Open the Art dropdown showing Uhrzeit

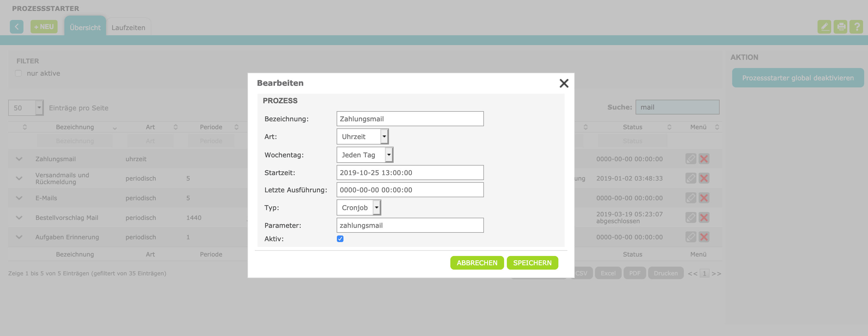[363, 136]
